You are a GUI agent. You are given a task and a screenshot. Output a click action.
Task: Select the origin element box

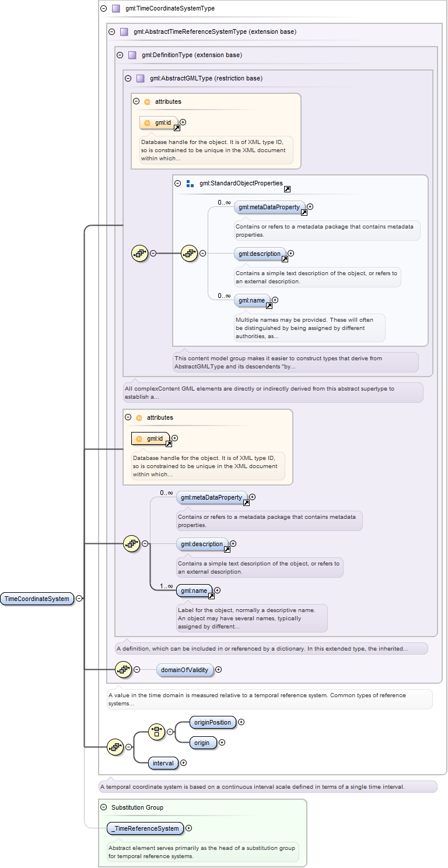tap(203, 743)
